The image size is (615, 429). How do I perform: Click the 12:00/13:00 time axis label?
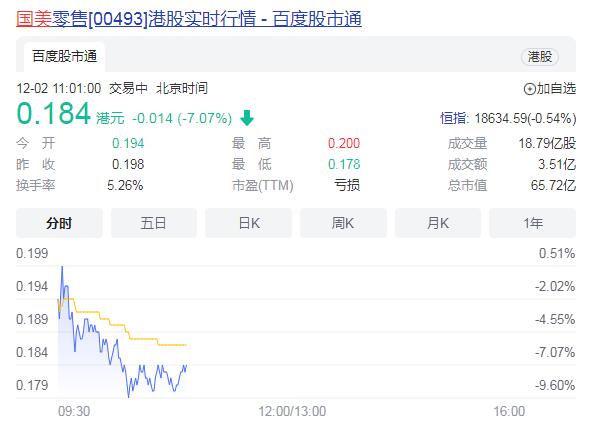click(x=292, y=411)
